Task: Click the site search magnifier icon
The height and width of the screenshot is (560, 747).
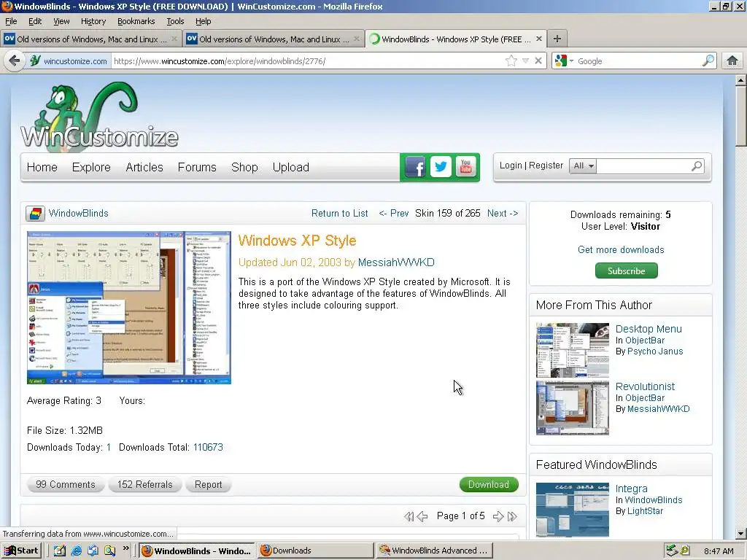Action: click(x=697, y=166)
